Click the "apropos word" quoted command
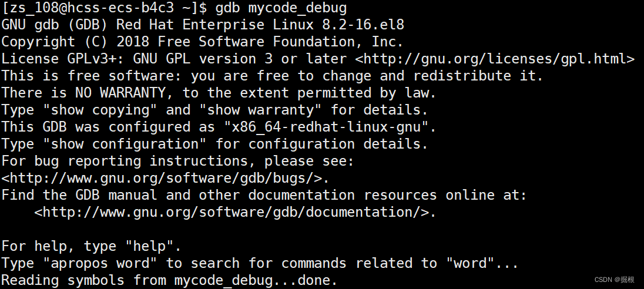644x289 pixels. click(x=100, y=264)
